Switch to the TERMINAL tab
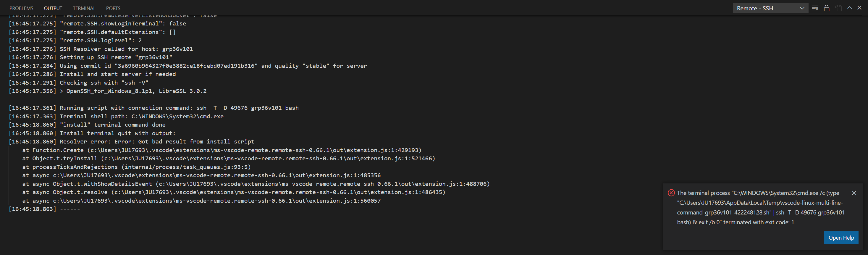The image size is (868, 255). (x=84, y=8)
